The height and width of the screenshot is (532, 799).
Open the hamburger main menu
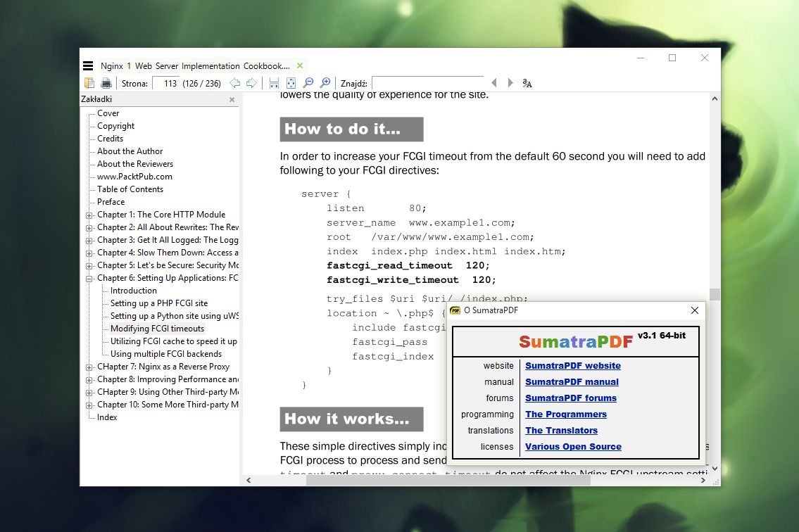[88, 65]
